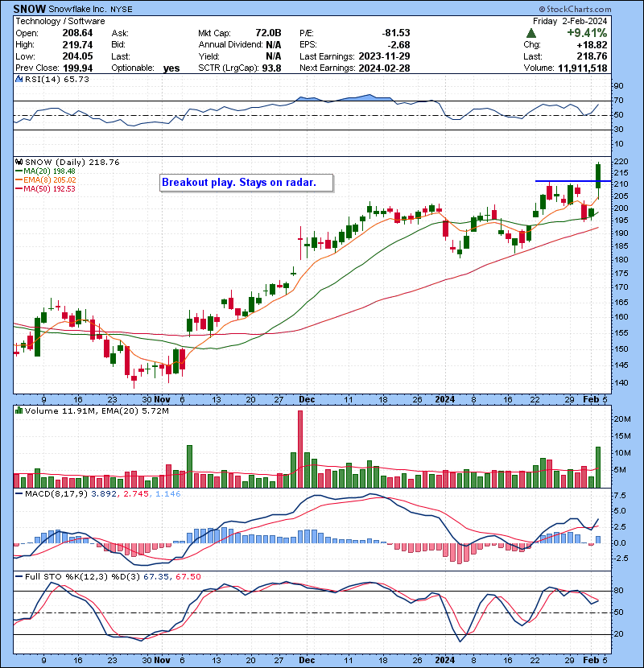Click the Low value 204.05
This screenshot has width=644, height=668.
click(x=77, y=56)
